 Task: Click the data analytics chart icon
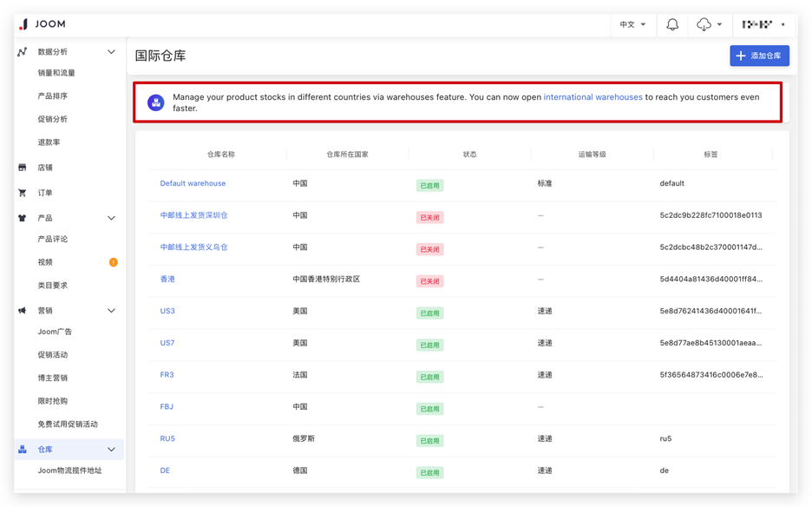tap(23, 52)
